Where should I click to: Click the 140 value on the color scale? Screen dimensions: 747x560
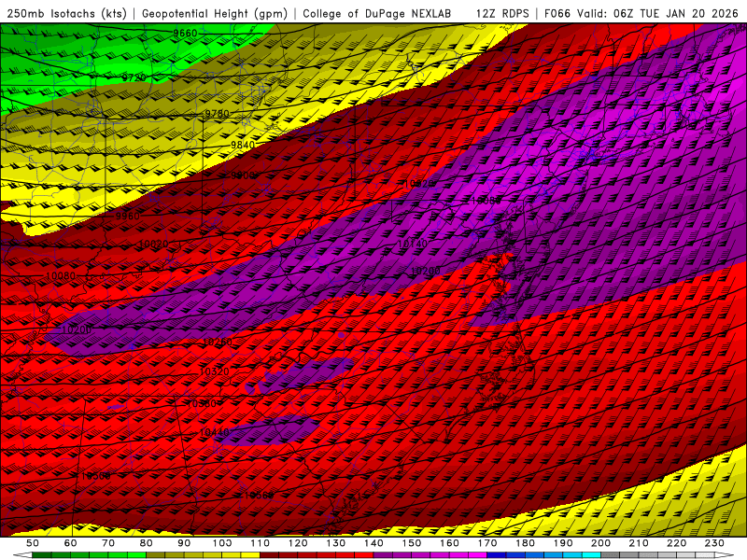(373, 543)
